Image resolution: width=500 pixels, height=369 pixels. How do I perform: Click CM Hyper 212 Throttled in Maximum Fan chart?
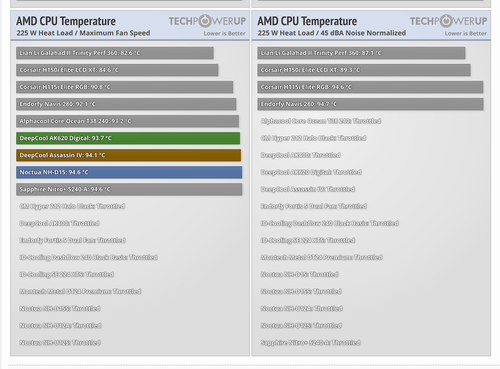point(72,206)
